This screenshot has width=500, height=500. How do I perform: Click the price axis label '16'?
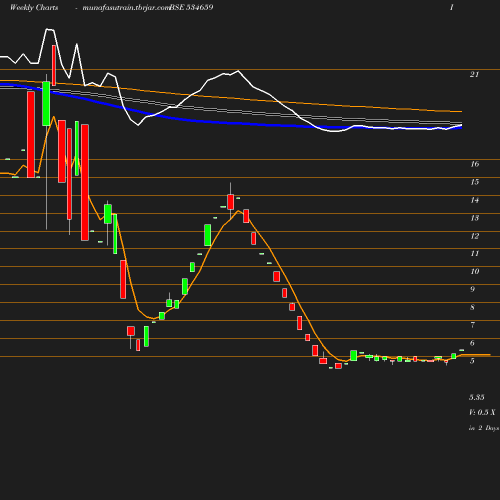[x=475, y=164]
